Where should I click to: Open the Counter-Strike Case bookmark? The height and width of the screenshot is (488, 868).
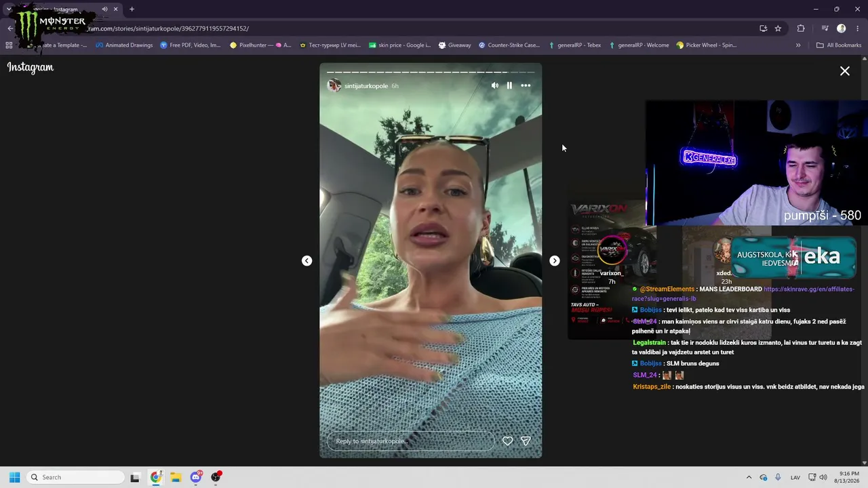pyautogui.click(x=509, y=45)
